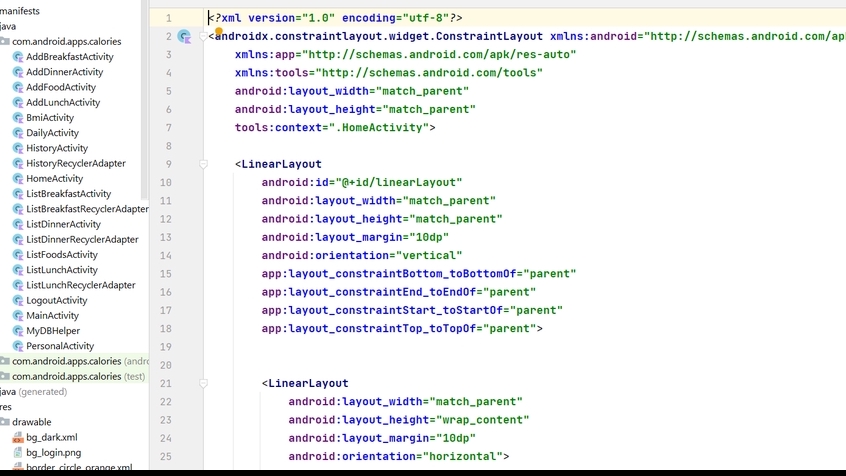This screenshot has height=476, width=846.
Task: Open AddLunchActivity class
Action: [x=63, y=102]
